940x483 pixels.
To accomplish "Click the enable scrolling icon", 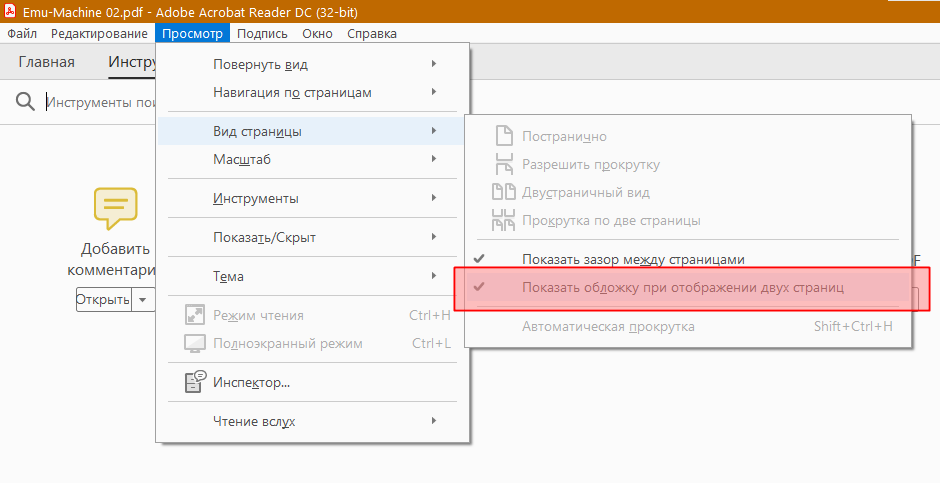I will [x=504, y=164].
